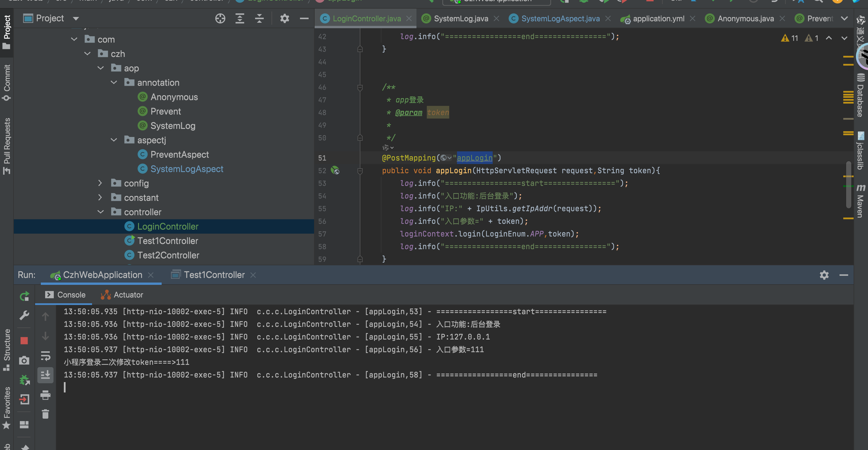Expand the constant folder
This screenshot has height=450, width=868.
point(100,198)
